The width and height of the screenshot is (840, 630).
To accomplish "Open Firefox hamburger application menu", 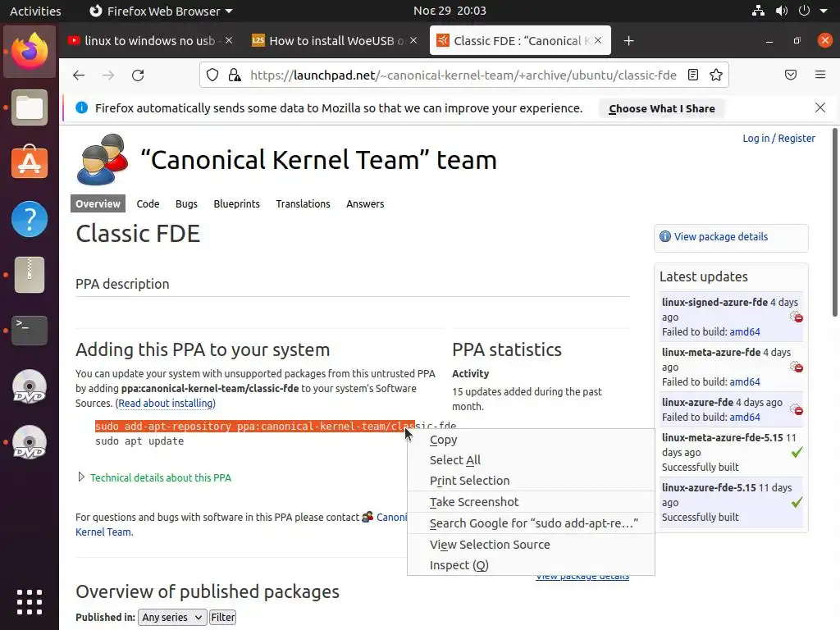I will pyautogui.click(x=820, y=75).
